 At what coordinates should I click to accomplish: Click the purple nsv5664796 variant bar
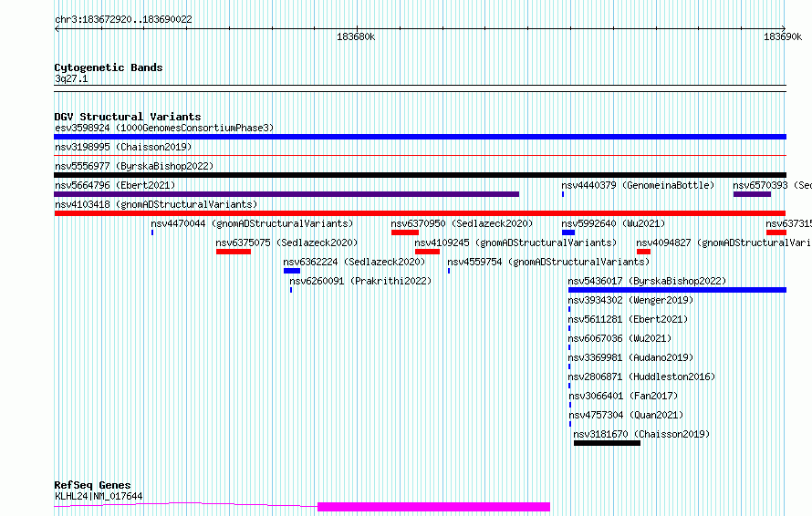pyautogui.click(x=286, y=194)
